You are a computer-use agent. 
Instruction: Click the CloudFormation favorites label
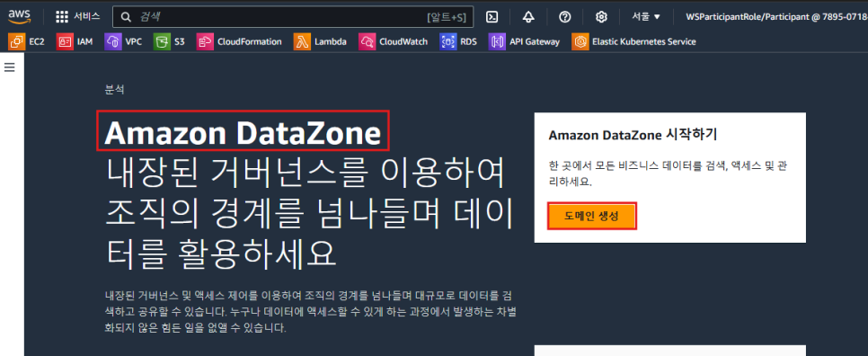pos(250,41)
